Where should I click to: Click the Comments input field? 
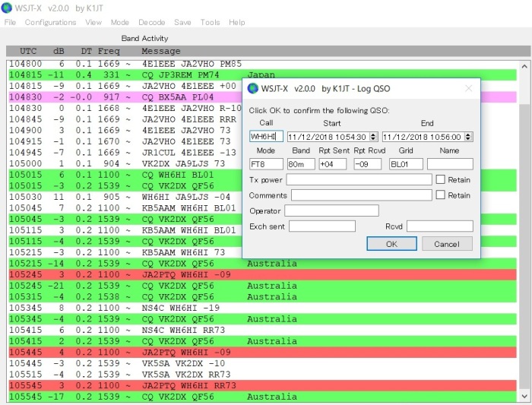tap(361, 195)
